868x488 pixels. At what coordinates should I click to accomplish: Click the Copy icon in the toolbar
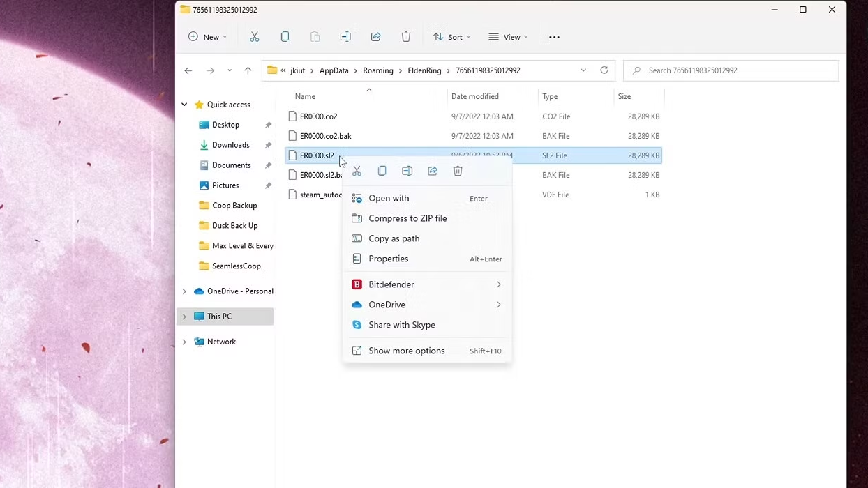[285, 37]
